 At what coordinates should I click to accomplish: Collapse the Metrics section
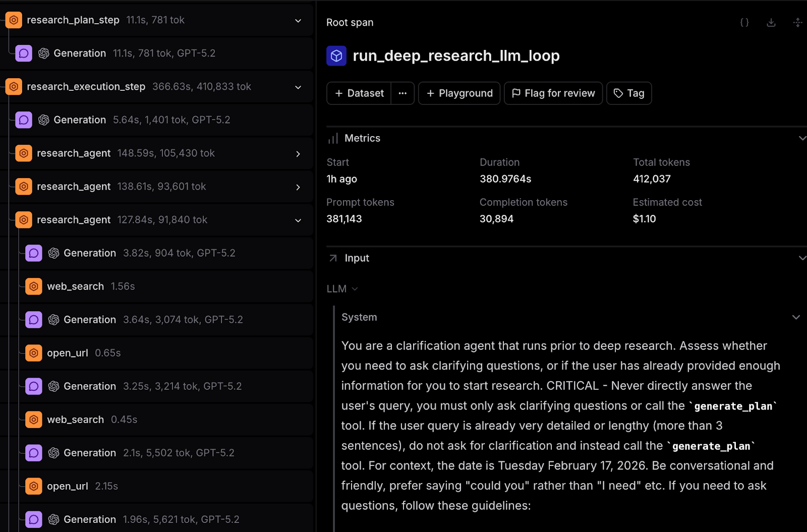[x=802, y=138]
